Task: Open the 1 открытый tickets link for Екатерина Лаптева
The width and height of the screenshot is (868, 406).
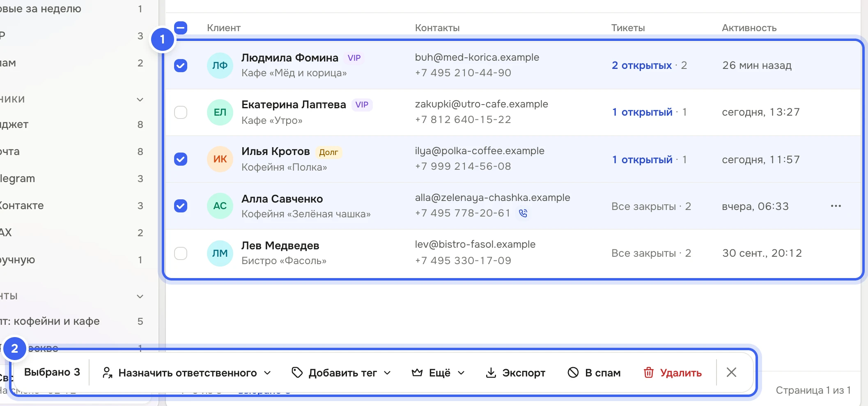Action: coord(642,112)
